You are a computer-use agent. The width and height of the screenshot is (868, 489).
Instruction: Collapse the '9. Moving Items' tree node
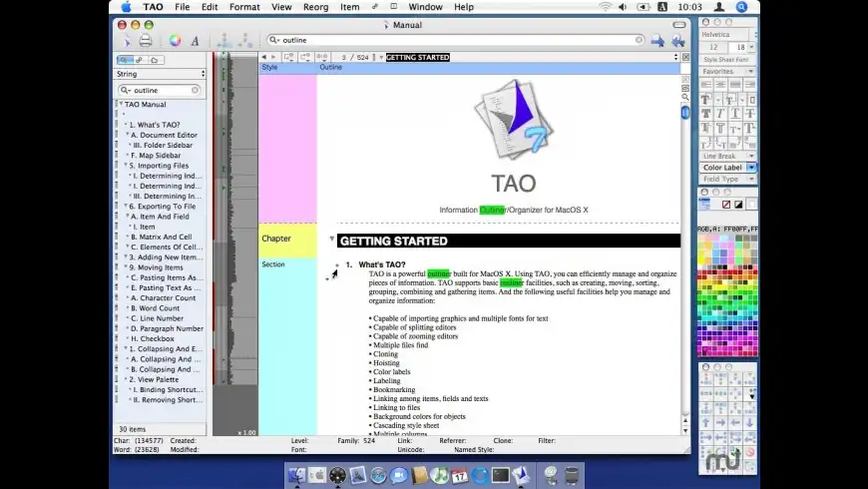pos(126,267)
